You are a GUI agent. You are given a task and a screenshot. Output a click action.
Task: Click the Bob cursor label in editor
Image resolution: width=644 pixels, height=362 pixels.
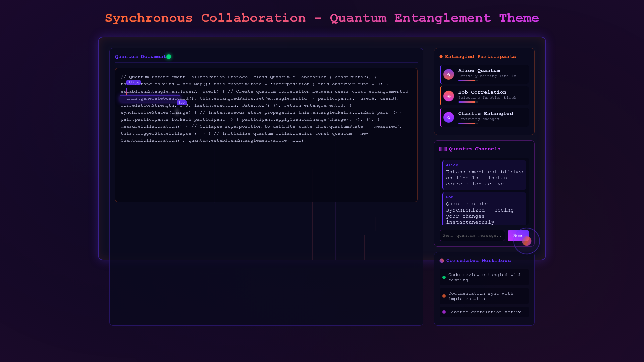(181, 103)
